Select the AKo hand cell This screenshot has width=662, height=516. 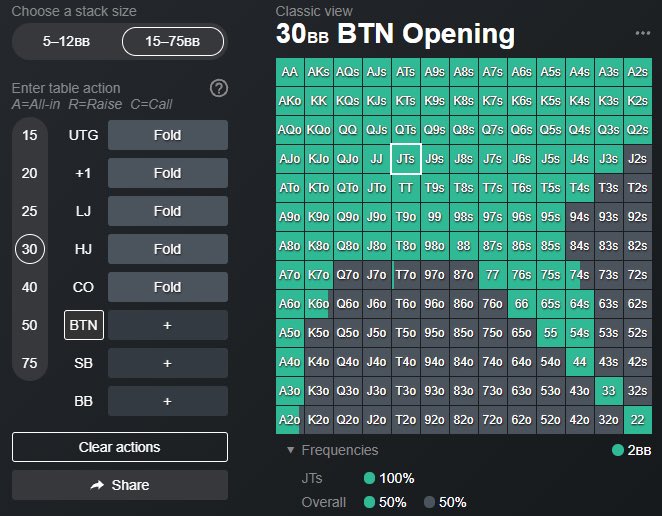[290, 101]
